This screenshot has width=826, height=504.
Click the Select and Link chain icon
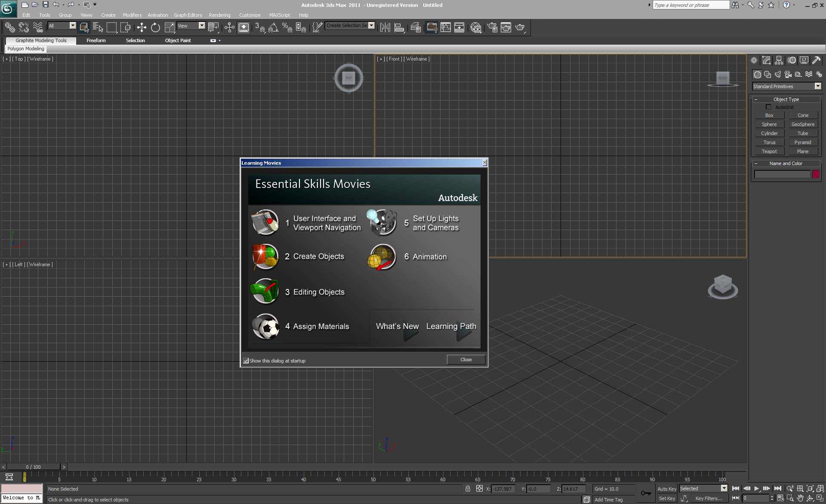(10, 28)
